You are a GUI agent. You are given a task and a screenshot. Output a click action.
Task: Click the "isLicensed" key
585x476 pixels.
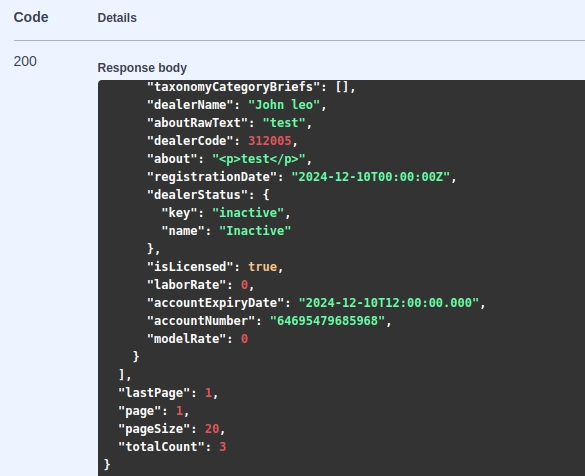click(190, 267)
